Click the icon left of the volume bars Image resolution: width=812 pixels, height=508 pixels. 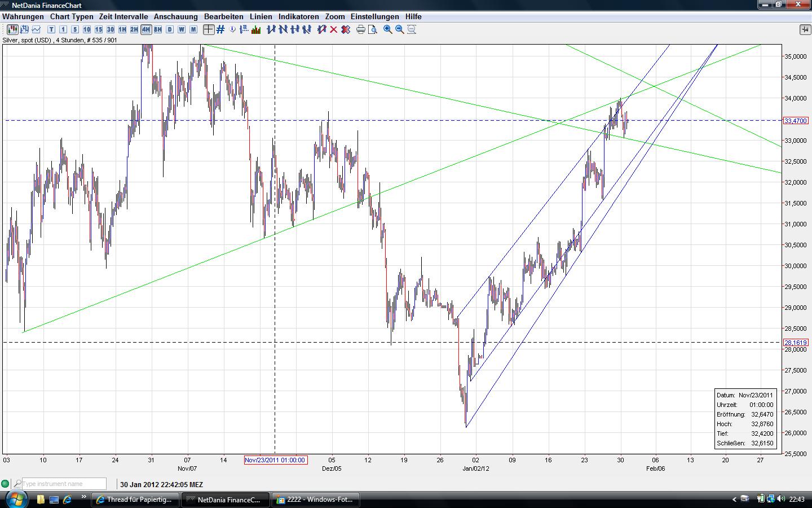245,29
